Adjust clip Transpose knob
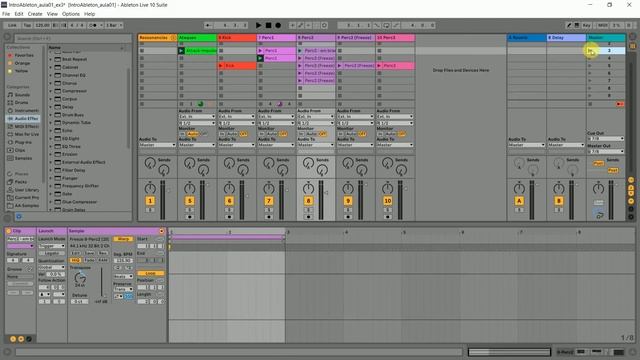 80,278
